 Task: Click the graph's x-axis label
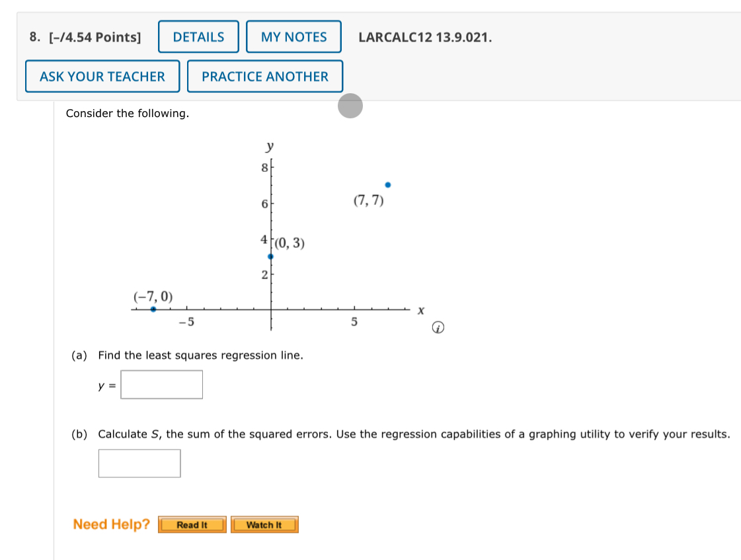420,308
